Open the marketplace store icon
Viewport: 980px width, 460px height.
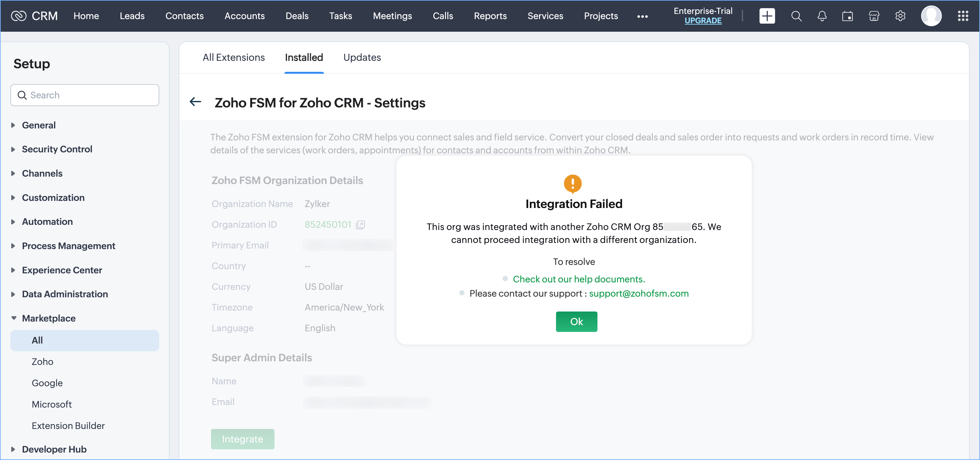coord(874,16)
